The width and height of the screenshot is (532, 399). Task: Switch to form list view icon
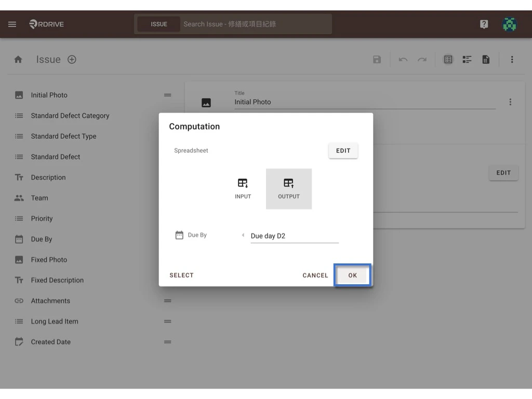[448, 60]
